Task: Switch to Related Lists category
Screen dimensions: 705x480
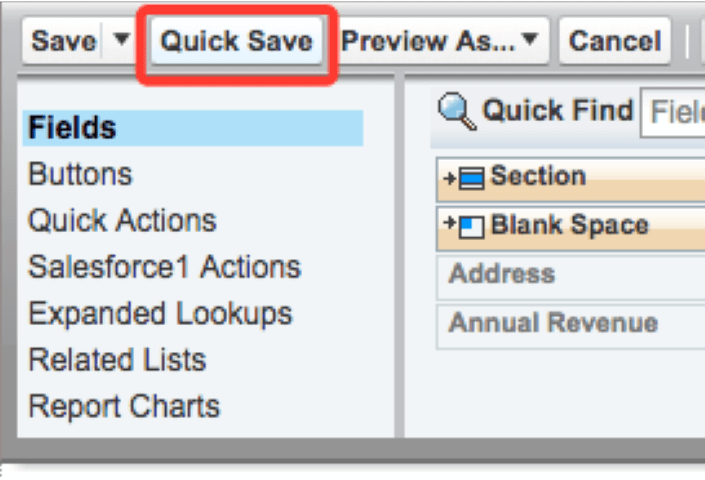Action: click(x=117, y=360)
